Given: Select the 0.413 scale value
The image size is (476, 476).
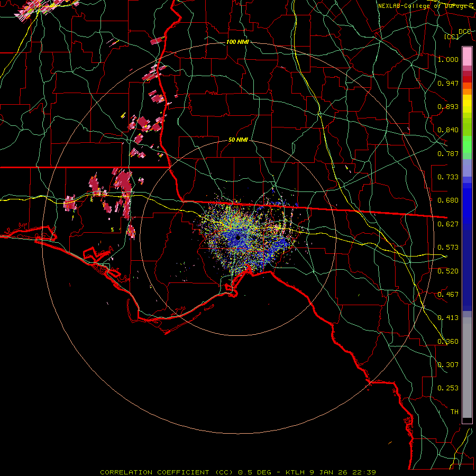Looking at the screenshot, I should point(448,318).
